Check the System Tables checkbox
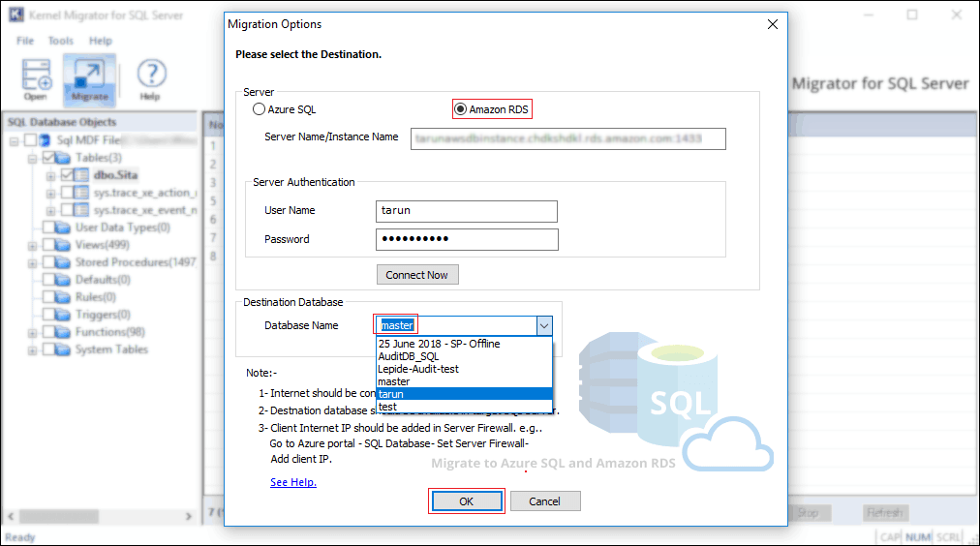 point(48,349)
